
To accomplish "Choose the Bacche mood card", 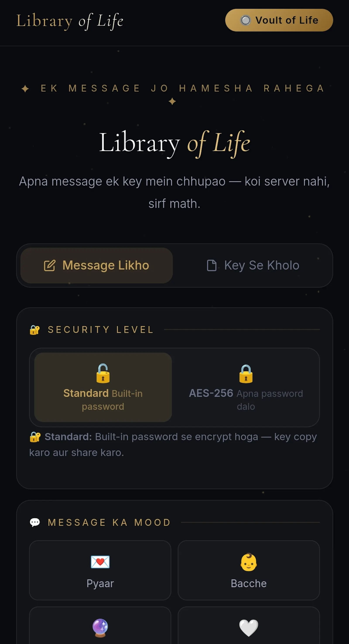I will [249, 570].
